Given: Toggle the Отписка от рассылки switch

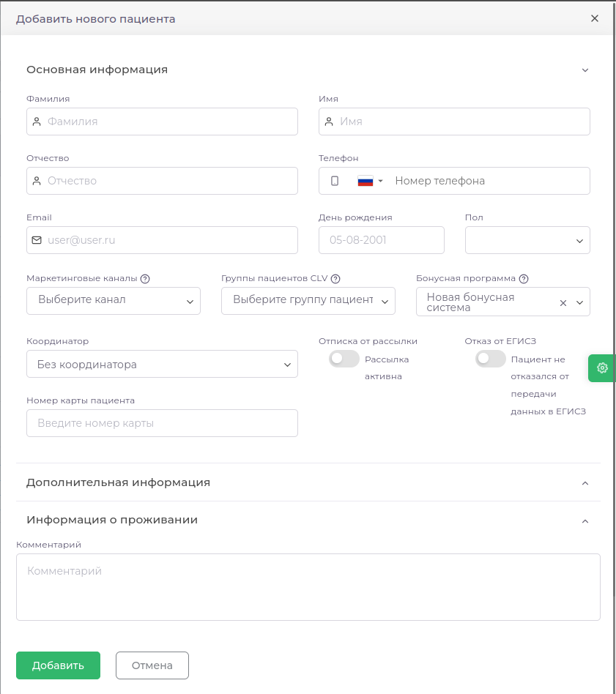Looking at the screenshot, I should click(x=344, y=359).
